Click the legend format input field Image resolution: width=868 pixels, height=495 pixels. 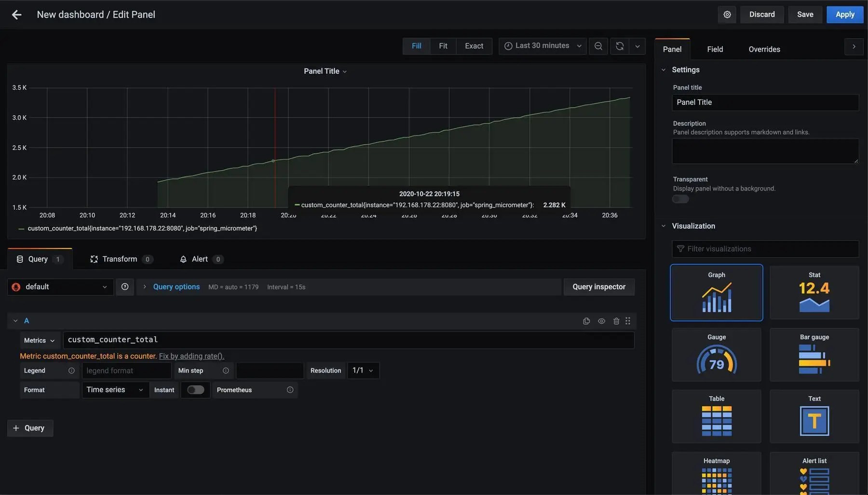click(126, 370)
